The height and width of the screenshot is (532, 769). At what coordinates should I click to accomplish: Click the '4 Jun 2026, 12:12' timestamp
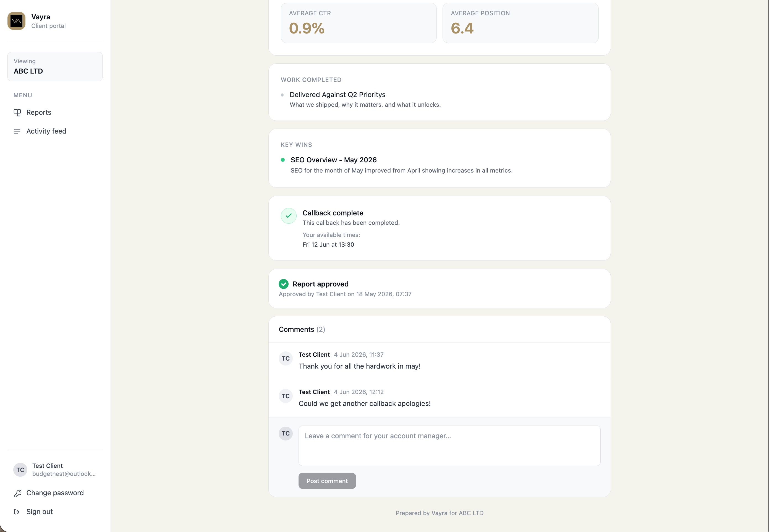coord(359,392)
